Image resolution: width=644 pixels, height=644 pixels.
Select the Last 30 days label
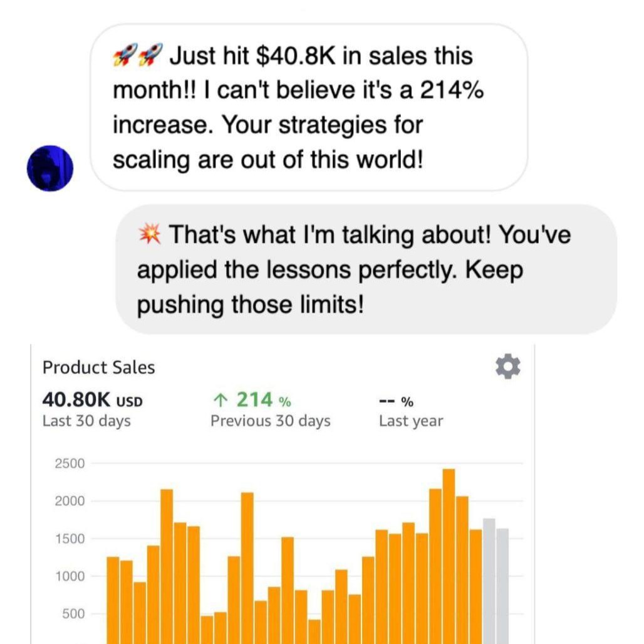[x=86, y=421]
